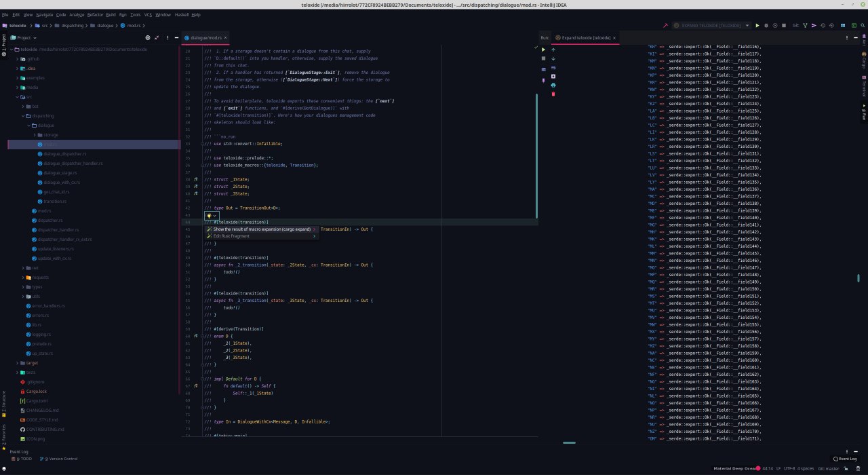Viewport: 868px width, 475px height.
Task: Expand the tests folder
Action: click(18, 373)
